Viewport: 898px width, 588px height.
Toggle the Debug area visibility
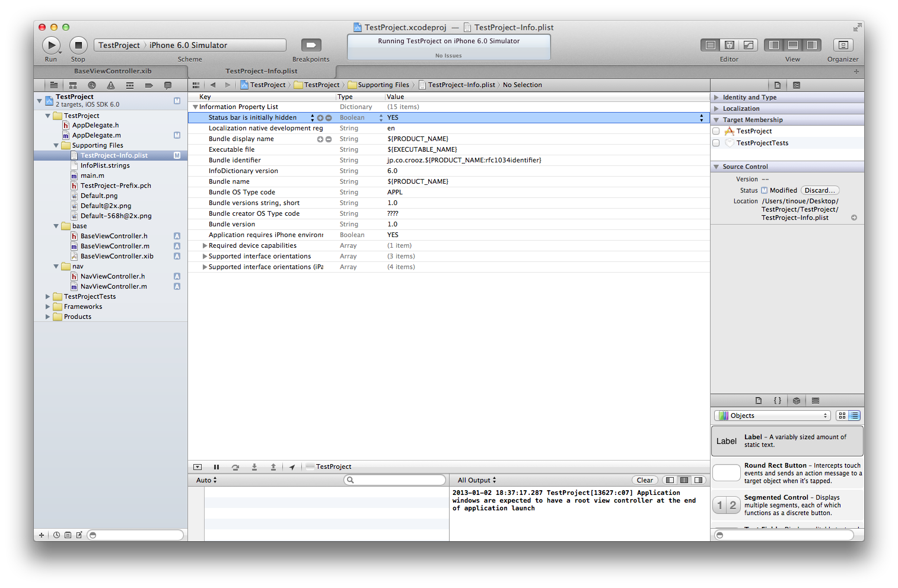coord(793,45)
